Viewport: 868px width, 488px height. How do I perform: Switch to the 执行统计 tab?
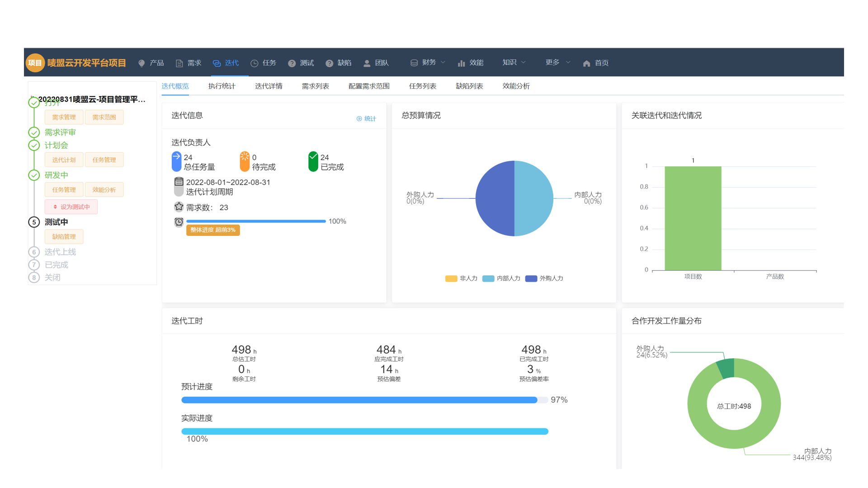[222, 86]
